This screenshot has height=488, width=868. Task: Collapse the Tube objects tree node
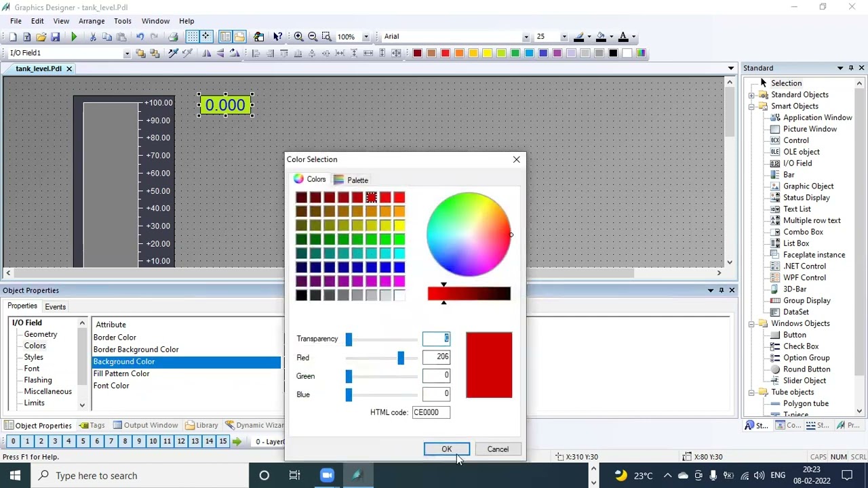pos(752,392)
